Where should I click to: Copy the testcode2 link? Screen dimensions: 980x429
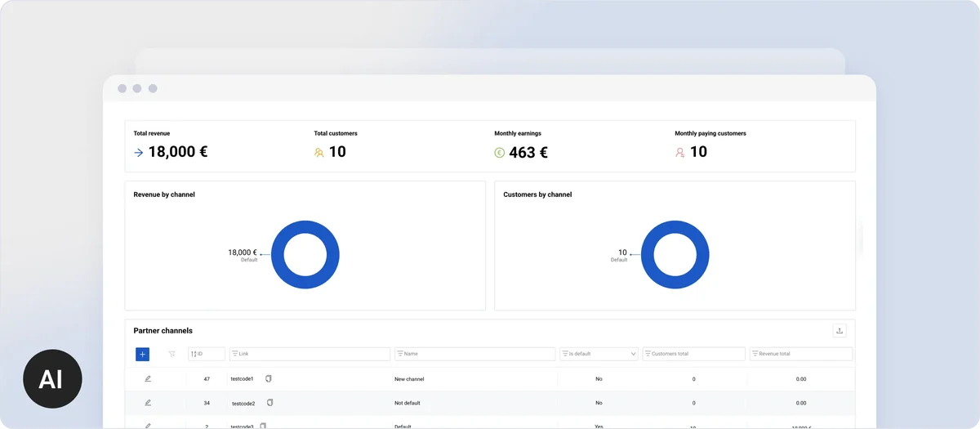(269, 403)
